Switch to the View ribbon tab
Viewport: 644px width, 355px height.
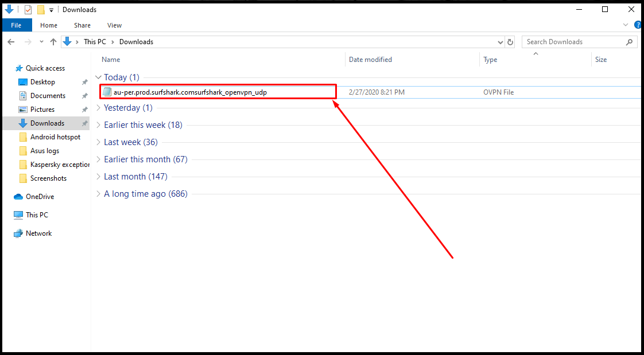click(x=114, y=25)
